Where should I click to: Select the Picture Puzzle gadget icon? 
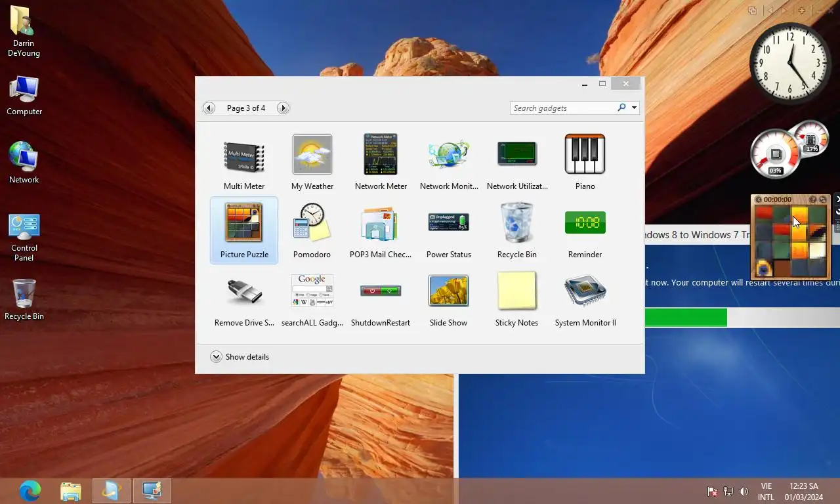coord(244,222)
